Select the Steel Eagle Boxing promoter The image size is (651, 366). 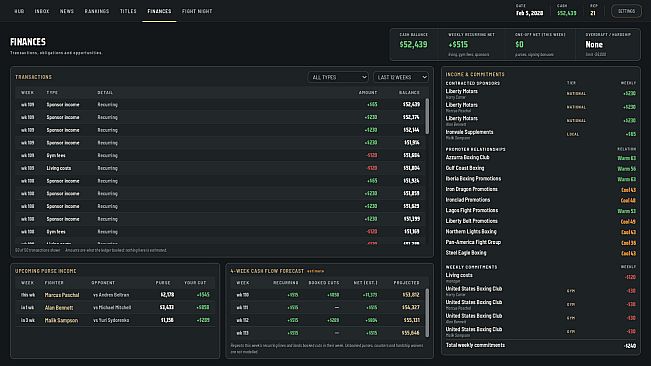(x=541, y=253)
